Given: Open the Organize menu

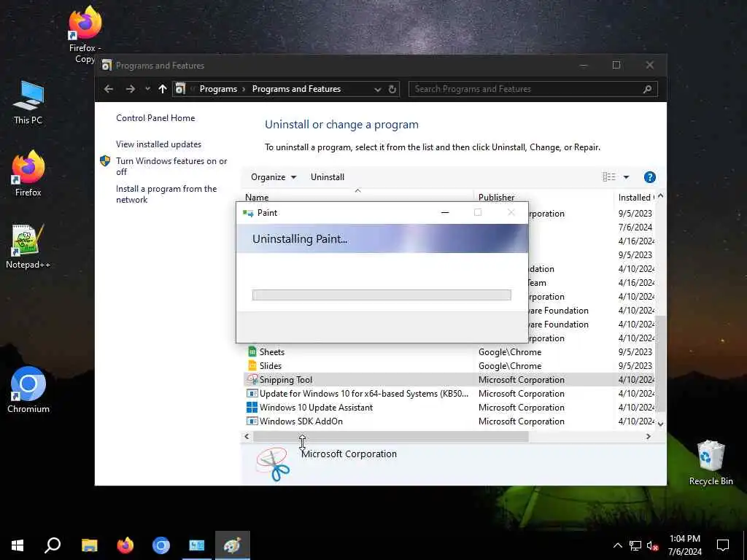Looking at the screenshot, I should click(274, 177).
